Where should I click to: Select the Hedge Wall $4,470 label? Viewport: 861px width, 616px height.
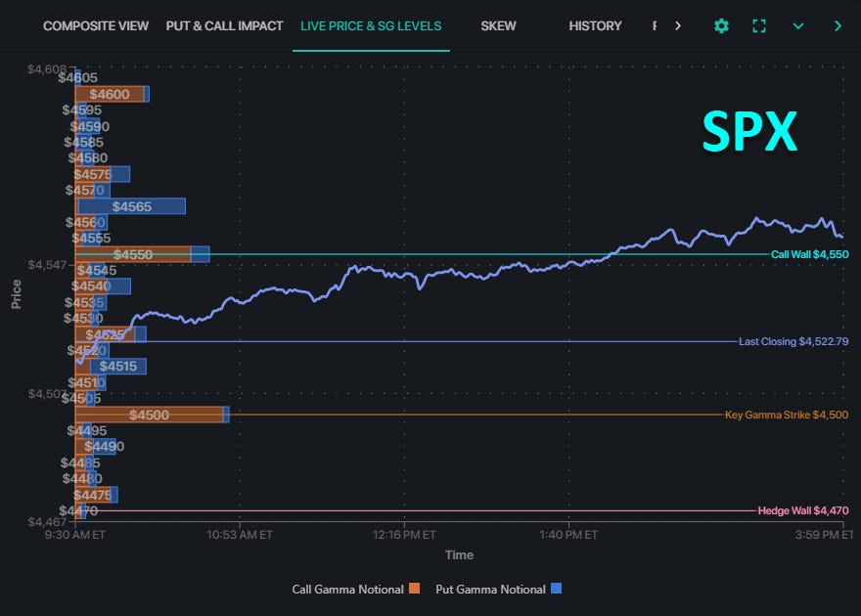(x=802, y=510)
